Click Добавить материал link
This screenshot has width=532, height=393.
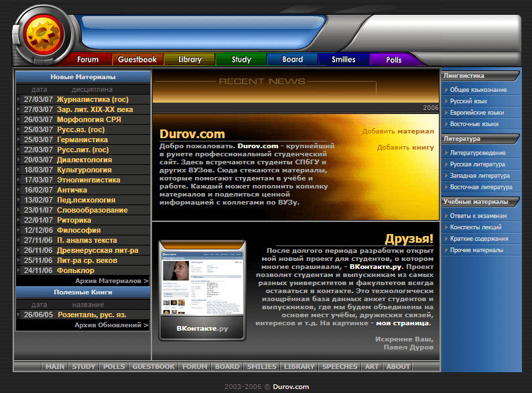coord(398,131)
